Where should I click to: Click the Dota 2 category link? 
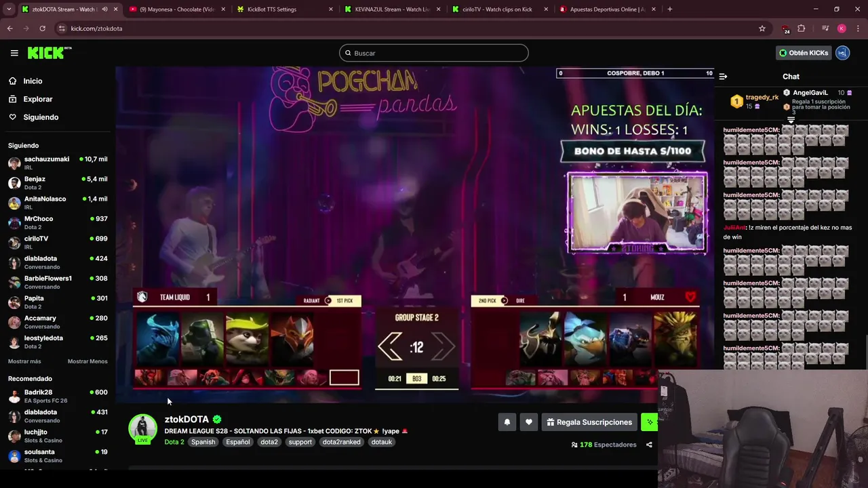(x=174, y=442)
